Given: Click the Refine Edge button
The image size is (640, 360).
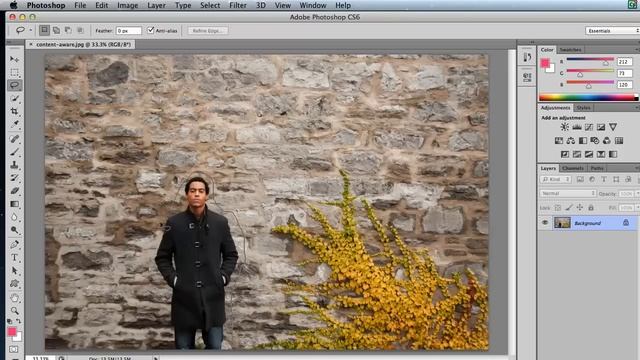Looking at the screenshot, I should click(x=207, y=31).
